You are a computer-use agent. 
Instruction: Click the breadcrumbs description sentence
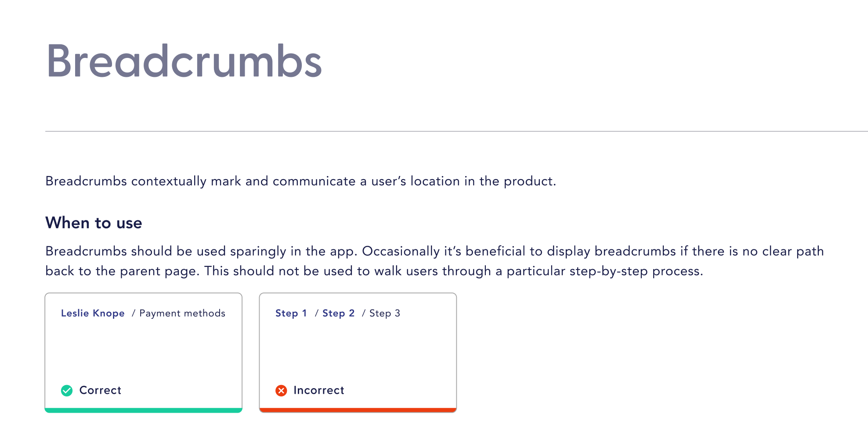pos(301,181)
